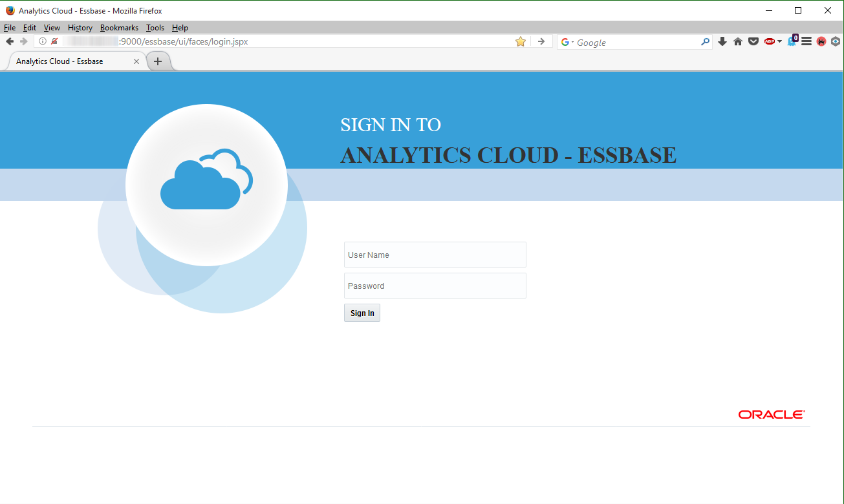Open the History menu
The image size is (844, 504).
(x=80, y=28)
